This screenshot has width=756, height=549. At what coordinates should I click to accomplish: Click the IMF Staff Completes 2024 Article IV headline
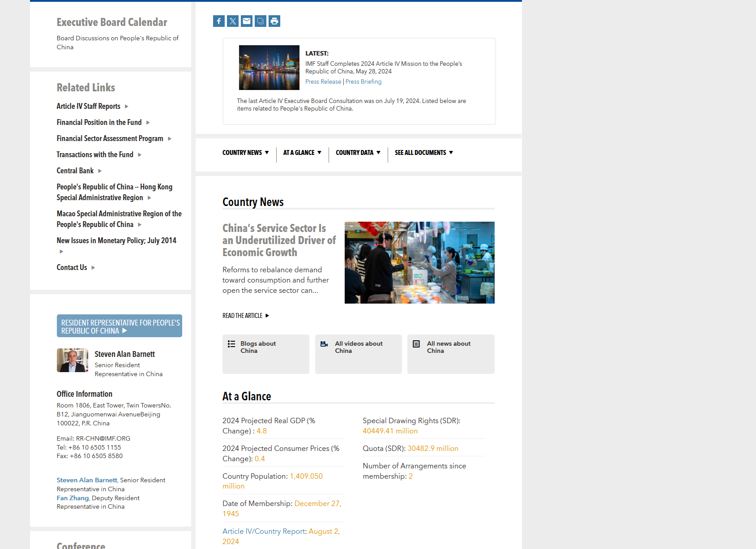[384, 68]
